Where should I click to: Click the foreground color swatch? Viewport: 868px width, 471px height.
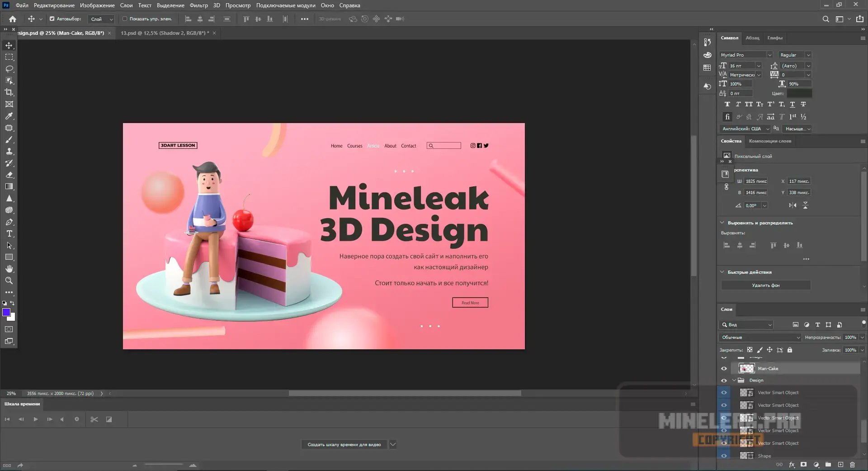6,312
